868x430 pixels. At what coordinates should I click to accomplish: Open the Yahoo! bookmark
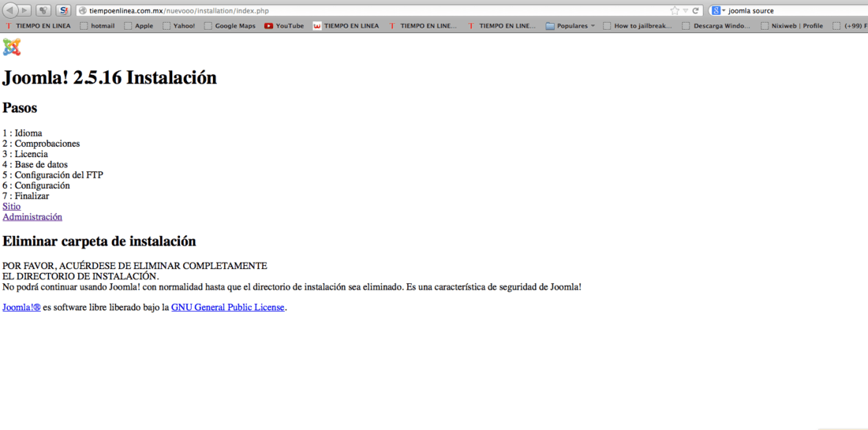tap(178, 25)
